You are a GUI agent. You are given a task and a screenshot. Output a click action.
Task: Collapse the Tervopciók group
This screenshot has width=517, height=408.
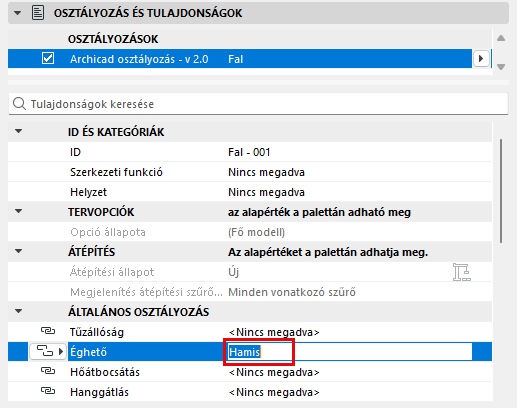(x=19, y=211)
